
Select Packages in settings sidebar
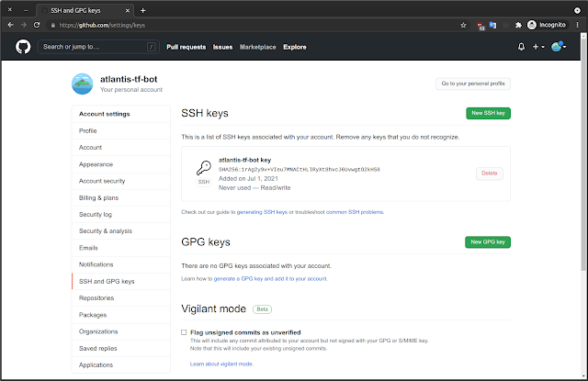click(x=120, y=315)
